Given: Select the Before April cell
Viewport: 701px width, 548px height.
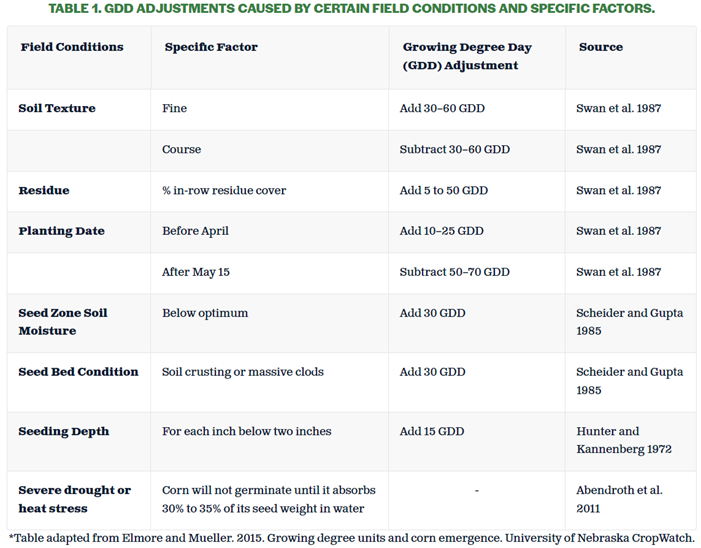Looking at the screenshot, I should [x=196, y=231].
